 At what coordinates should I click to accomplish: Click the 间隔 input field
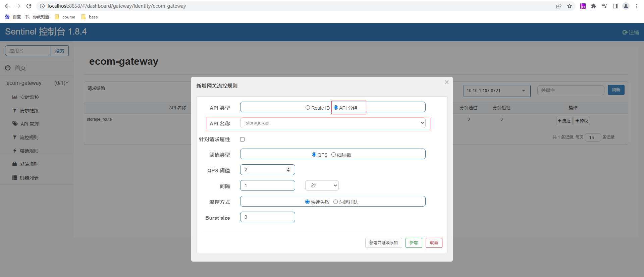point(268,185)
